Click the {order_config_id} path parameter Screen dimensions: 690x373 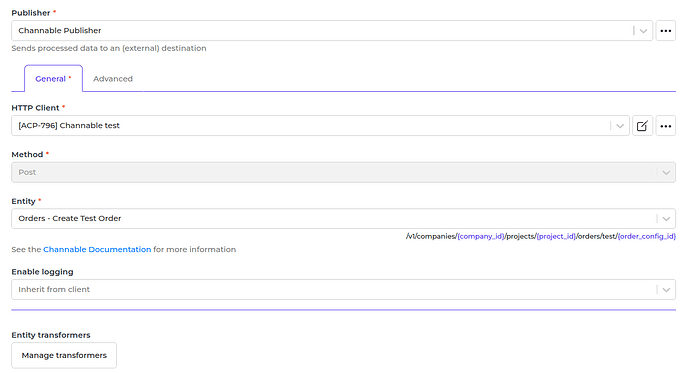pos(646,237)
